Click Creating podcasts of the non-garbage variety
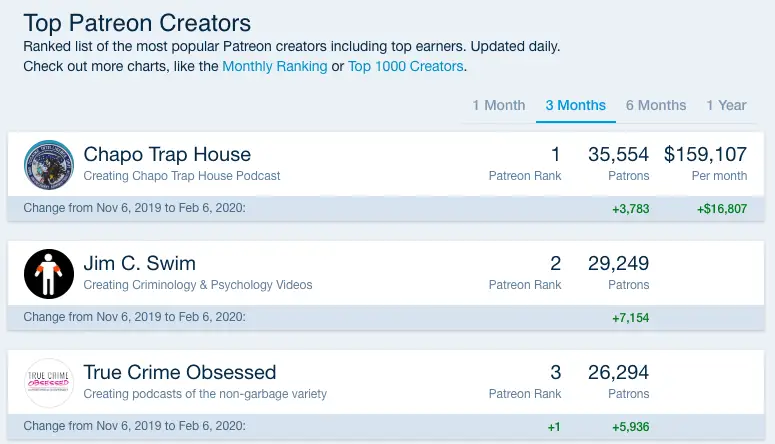775x444 pixels. point(205,394)
